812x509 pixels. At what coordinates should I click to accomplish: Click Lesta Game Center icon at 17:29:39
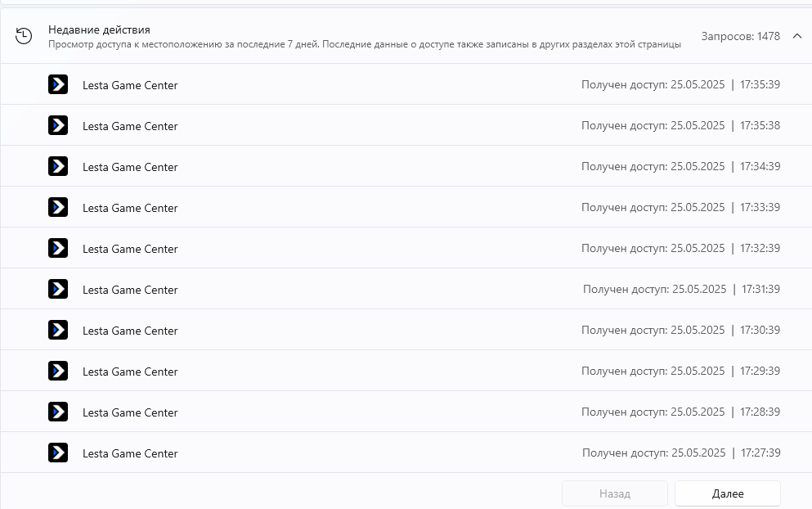click(x=58, y=371)
